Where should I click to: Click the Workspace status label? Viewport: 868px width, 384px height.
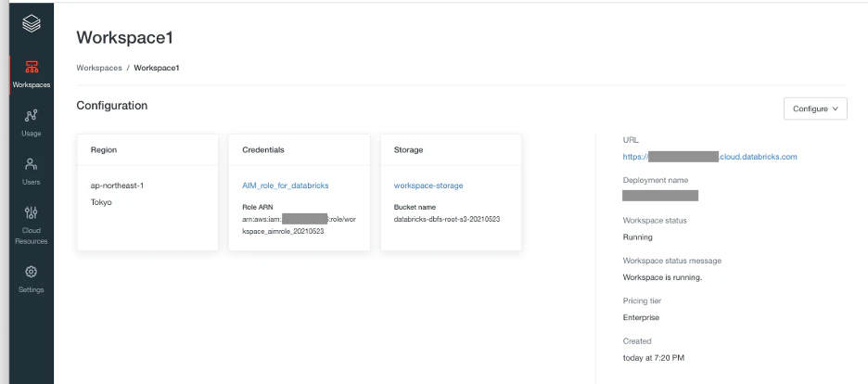tap(655, 220)
